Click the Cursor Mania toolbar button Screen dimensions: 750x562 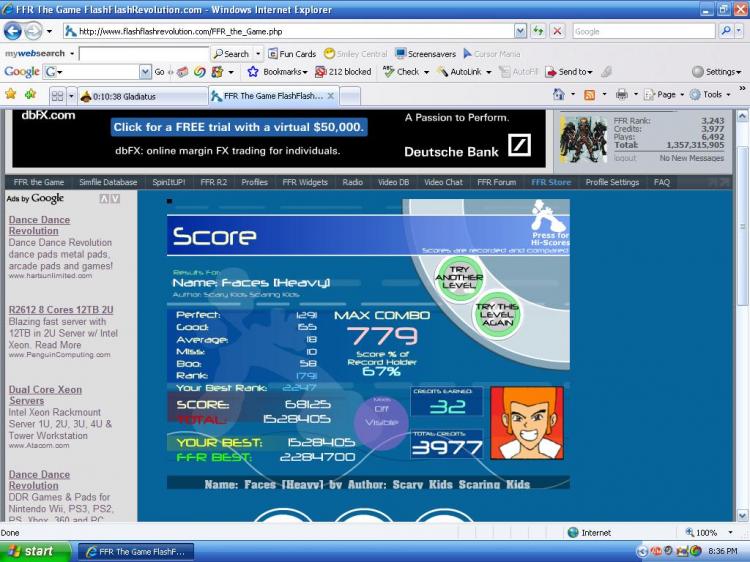click(492, 54)
